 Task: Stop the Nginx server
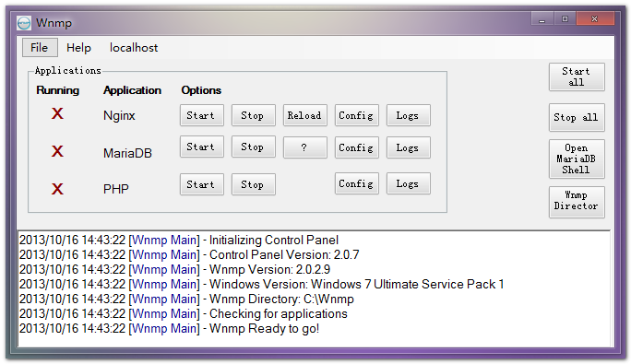(x=253, y=115)
